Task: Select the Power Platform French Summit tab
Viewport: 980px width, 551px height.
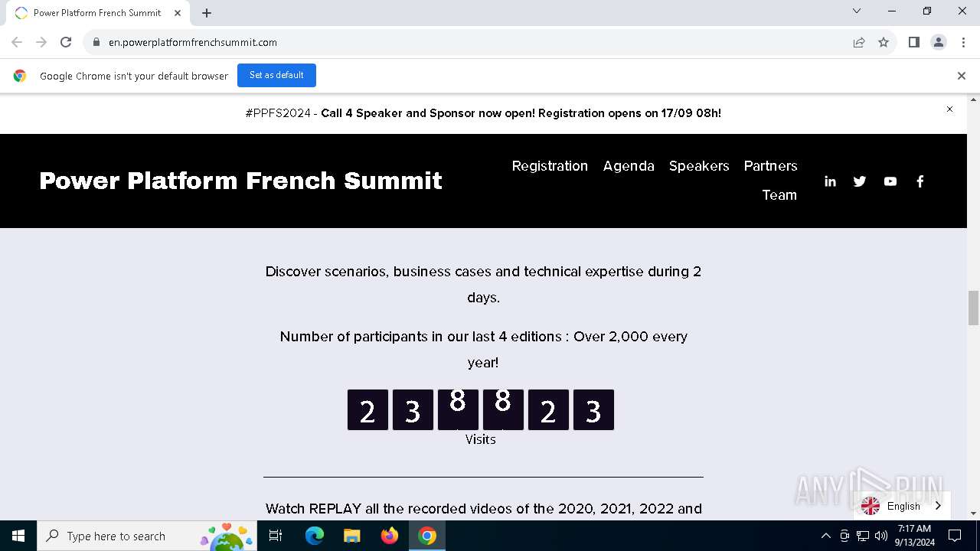Action: (97, 12)
